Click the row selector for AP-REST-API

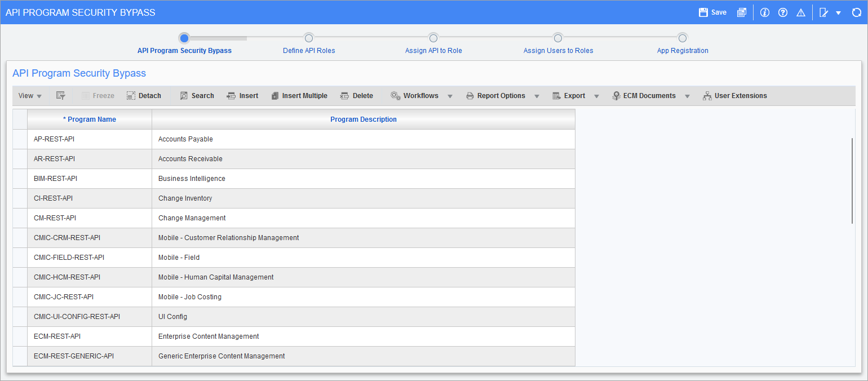[x=20, y=139]
